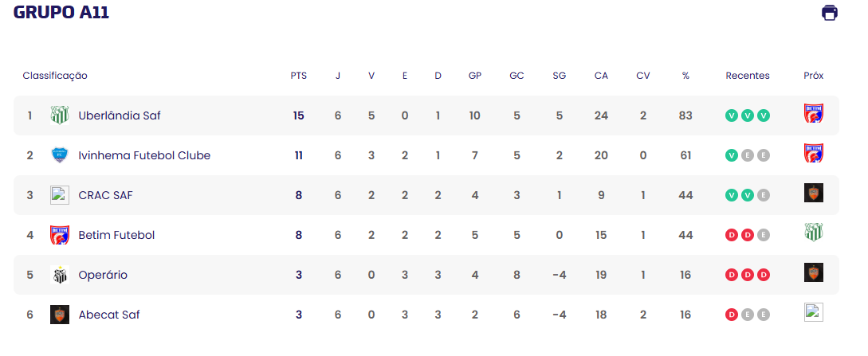Click Operário team crest icon

59,275
